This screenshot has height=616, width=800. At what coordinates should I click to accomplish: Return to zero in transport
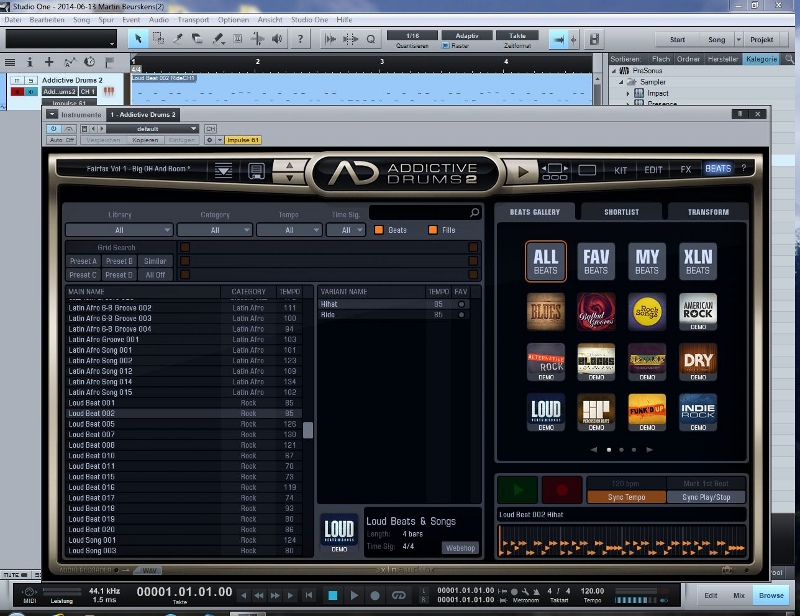coord(309,595)
